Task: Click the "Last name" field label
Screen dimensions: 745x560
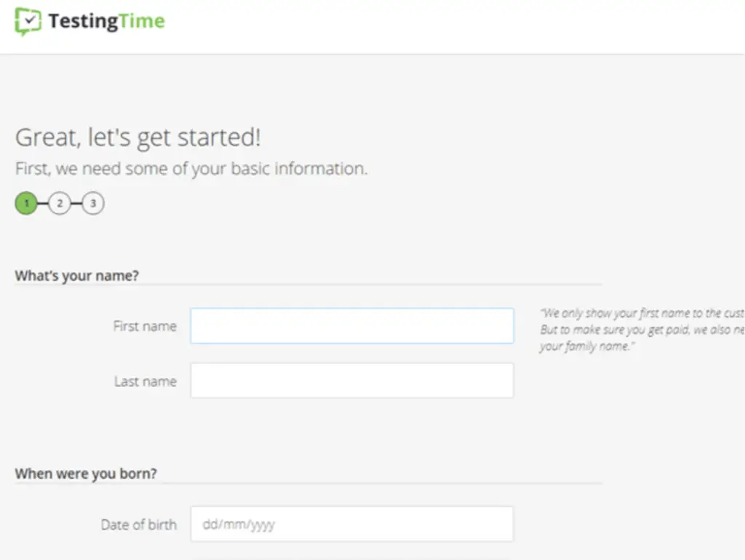Action: [146, 381]
